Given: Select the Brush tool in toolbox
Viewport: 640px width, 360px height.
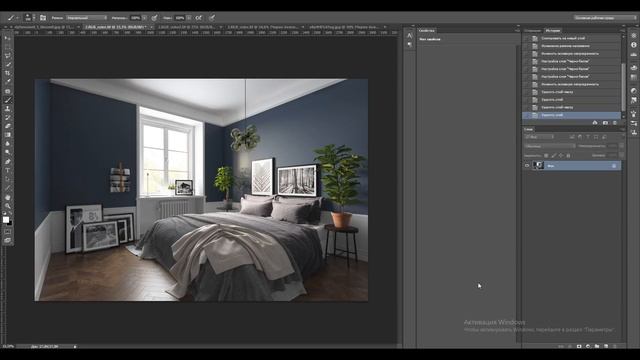Looking at the screenshot, I should [x=7, y=100].
